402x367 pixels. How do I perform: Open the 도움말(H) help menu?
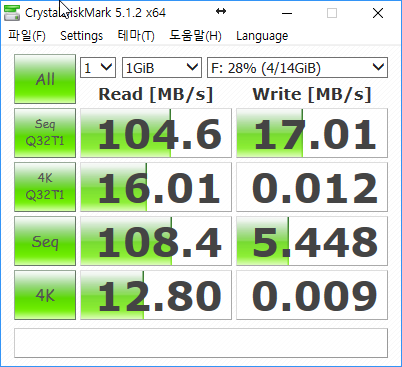(x=195, y=36)
